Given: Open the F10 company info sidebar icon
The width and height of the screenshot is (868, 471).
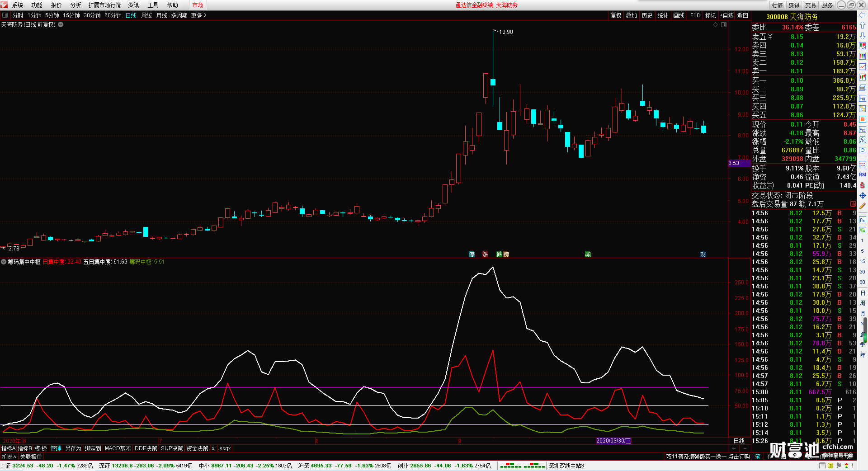Looking at the screenshot, I should coord(863,98).
